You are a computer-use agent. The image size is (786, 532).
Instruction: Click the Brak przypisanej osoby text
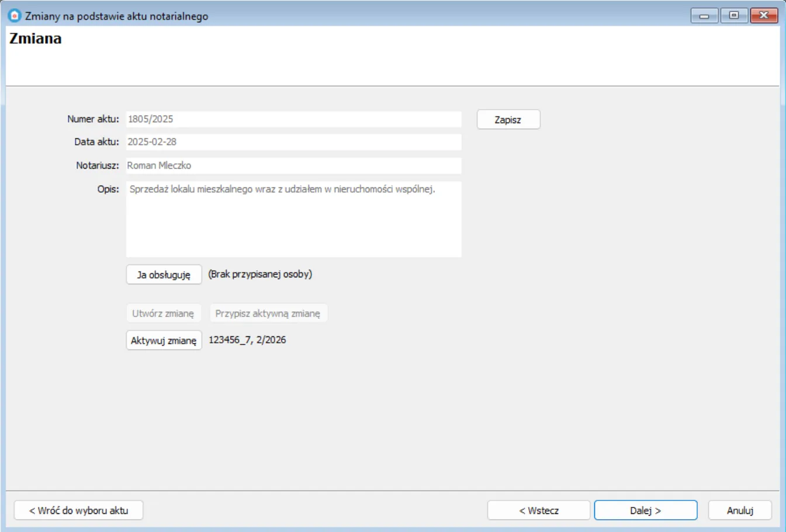tap(260, 274)
